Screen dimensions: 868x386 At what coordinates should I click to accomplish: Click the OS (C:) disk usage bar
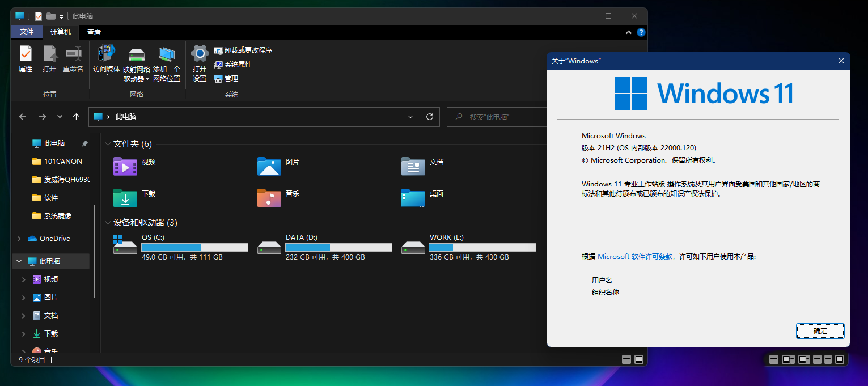point(194,247)
